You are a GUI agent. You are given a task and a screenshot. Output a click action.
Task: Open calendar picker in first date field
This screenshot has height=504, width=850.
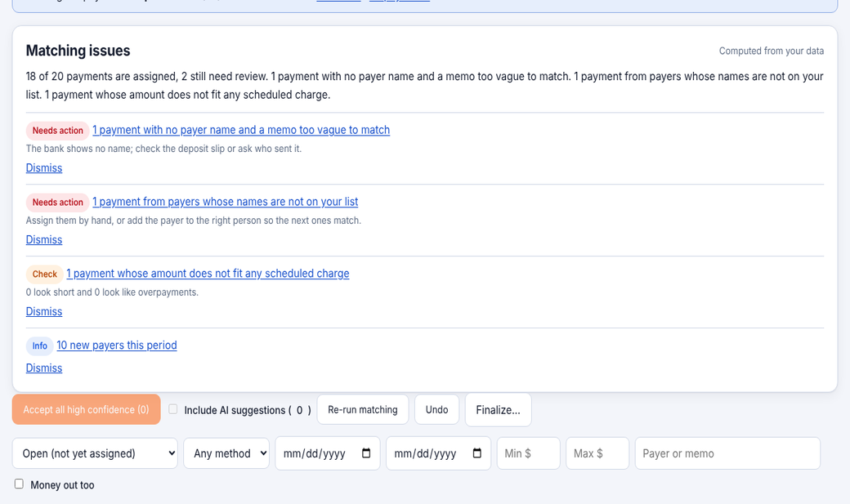pos(366,453)
